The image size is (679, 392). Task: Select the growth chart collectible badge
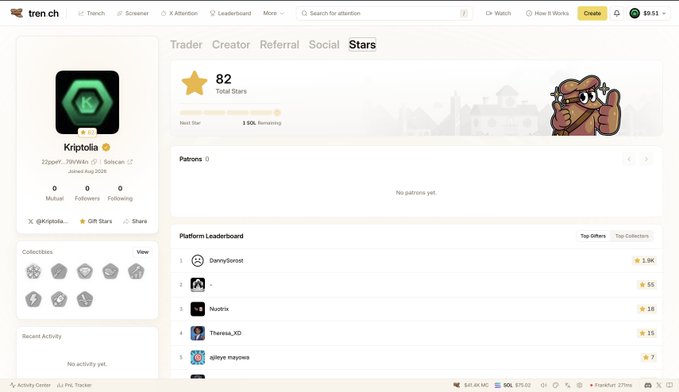[x=136, y=272]
